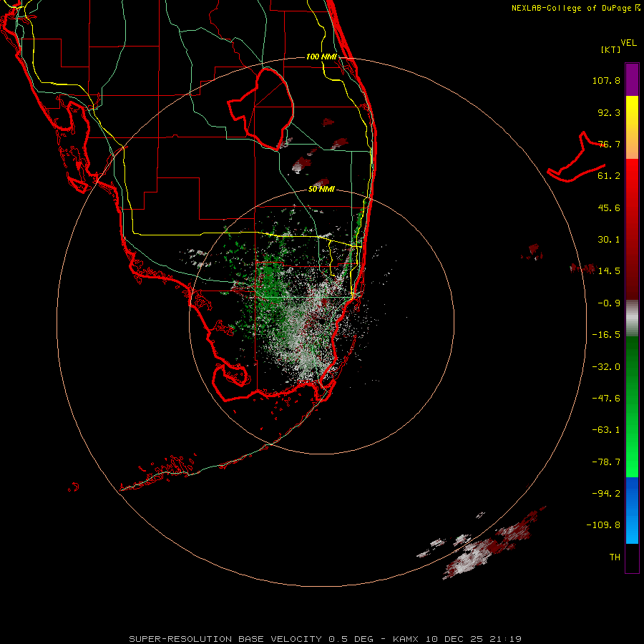Select the 61.2 legend value
The height and width of the screenshot is (644, 644).
coord(609,176)
